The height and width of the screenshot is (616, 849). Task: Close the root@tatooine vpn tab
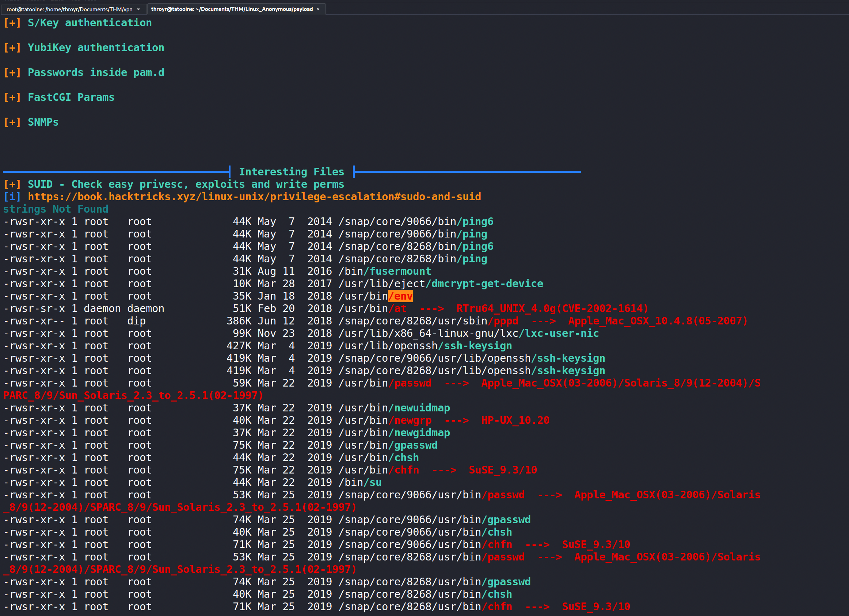tap(138, 9)
